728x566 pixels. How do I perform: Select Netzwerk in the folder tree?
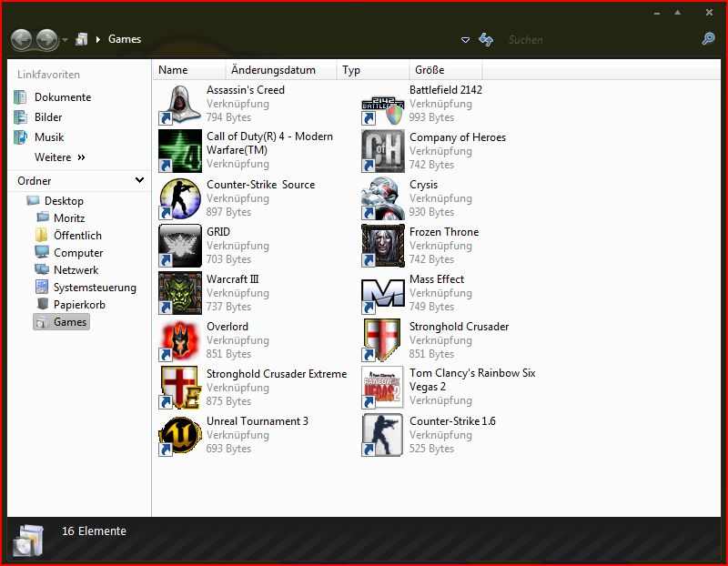(66, 269)
